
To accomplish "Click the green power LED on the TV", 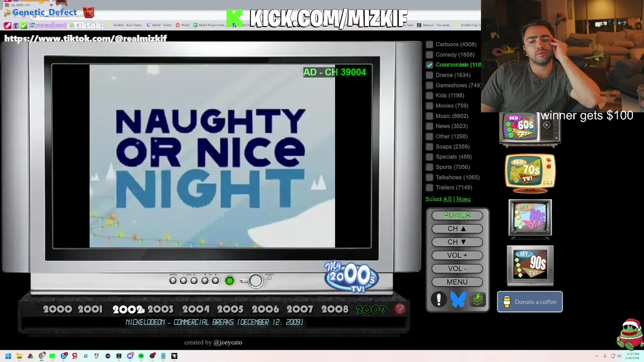I will coord(229,281).
